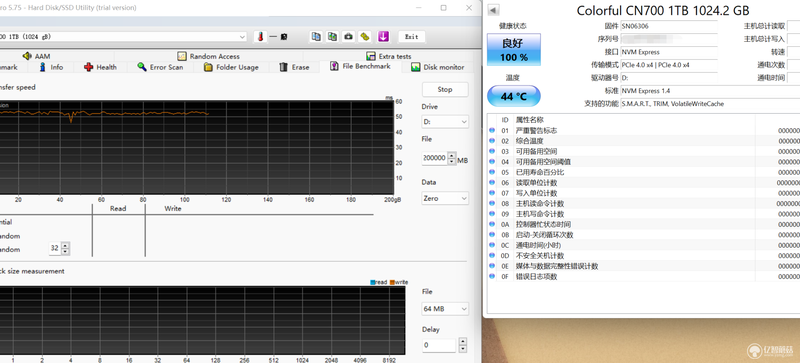
Task: Select the 可用备用空间阈值 attribute row
Action: coord(644,162)
